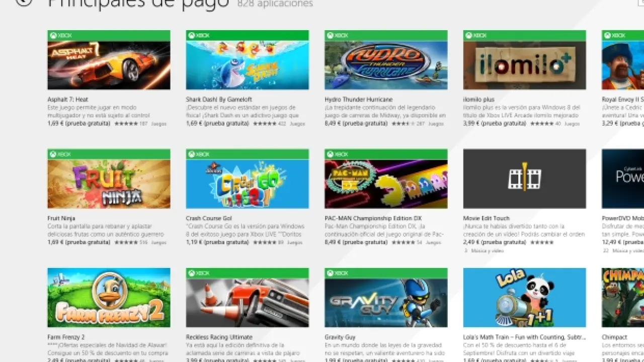Select the Chimpact game tile
This screenshot has height=362, width=644.
click(x=623, y=298)
